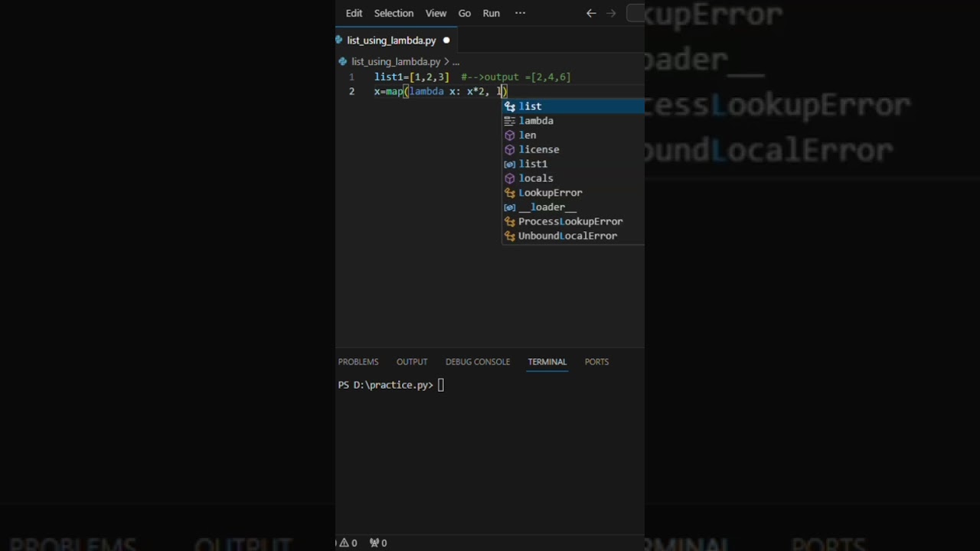Click the #-->output =[2,4,6] comment
The width and height of the screenshot is (980, 551).
(x=515, y=77)
